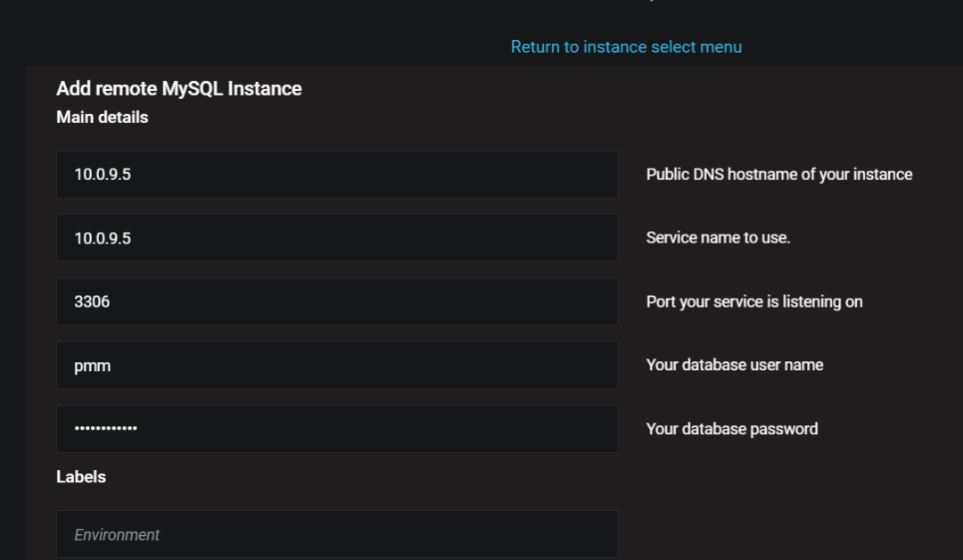The width and height of the screenshot is (963, 560).
Task: Click the 'Add remote MySQL Instance' heading
Action: 178,88
